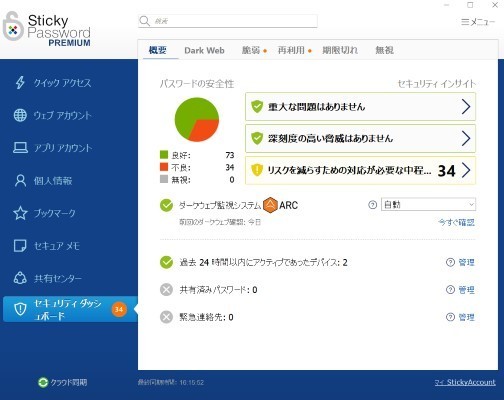
Task: Click green shield on 重大な問題はありません
Action: tap(257, 107)
